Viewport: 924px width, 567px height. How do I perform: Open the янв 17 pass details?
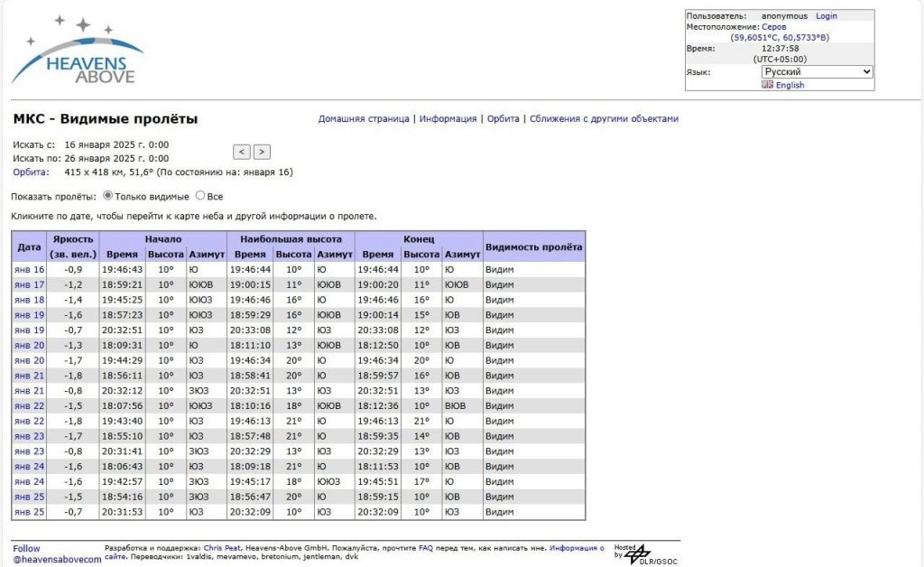coord(29,284)
